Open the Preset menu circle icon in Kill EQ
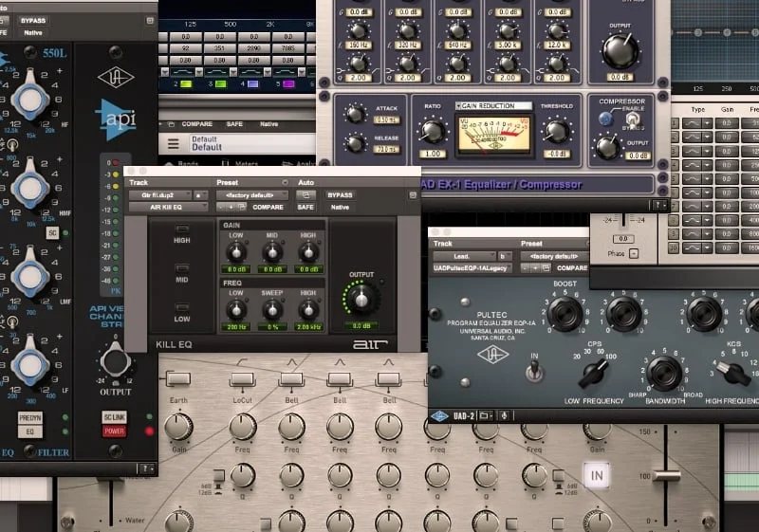This screenshot has height=532, width=759. coord(286,182)
